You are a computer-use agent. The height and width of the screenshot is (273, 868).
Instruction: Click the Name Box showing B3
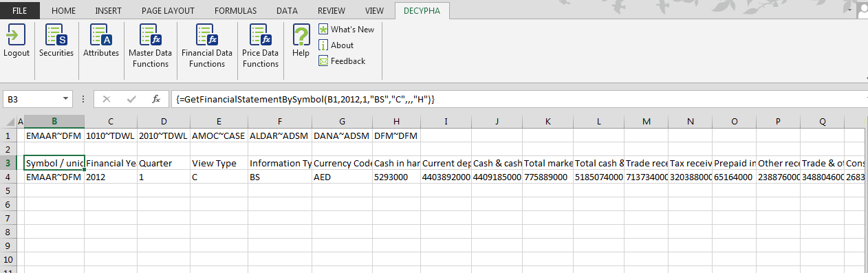click(32, 100)
